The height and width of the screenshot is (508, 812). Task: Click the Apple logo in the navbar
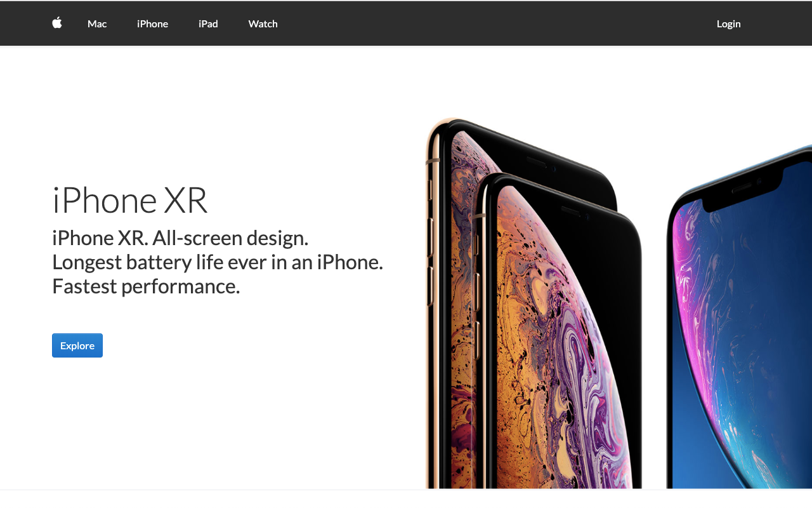point(57,23)
